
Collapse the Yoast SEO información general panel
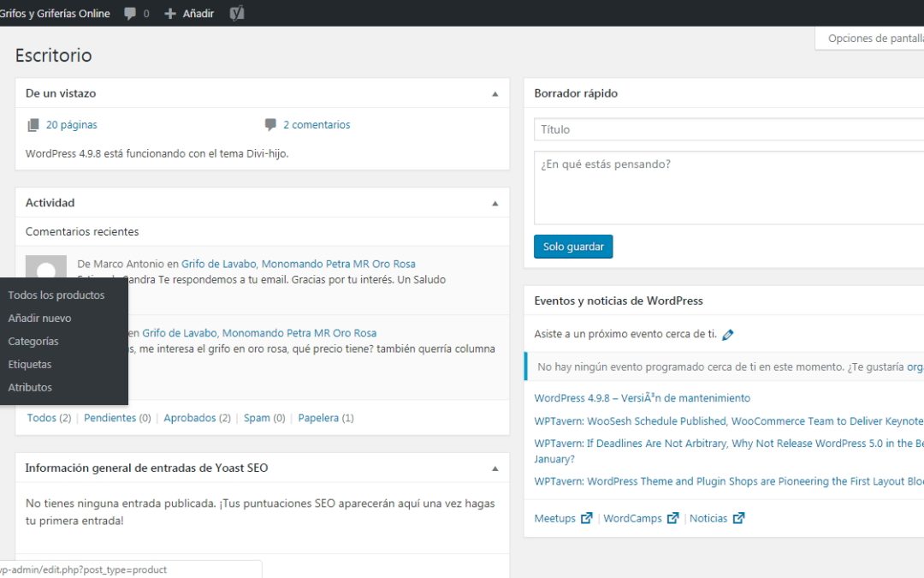[495, 469]
